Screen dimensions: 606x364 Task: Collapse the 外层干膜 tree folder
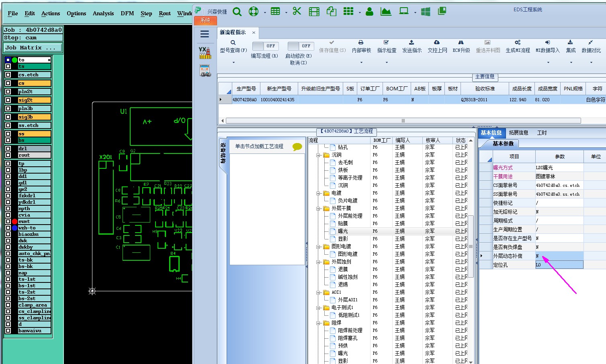pyautogui.click(x=318, y=209)
